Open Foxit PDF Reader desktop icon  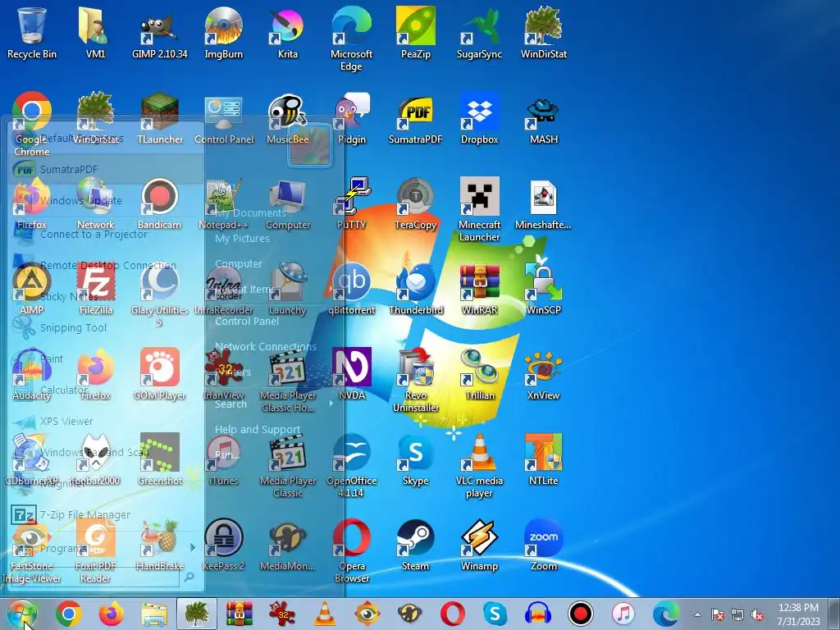click(95, 550)
